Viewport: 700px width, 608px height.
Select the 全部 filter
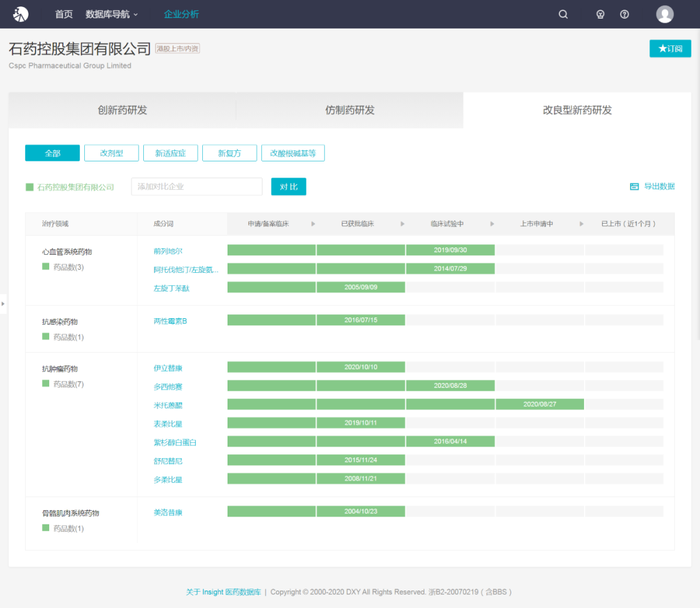pos(52,153)
